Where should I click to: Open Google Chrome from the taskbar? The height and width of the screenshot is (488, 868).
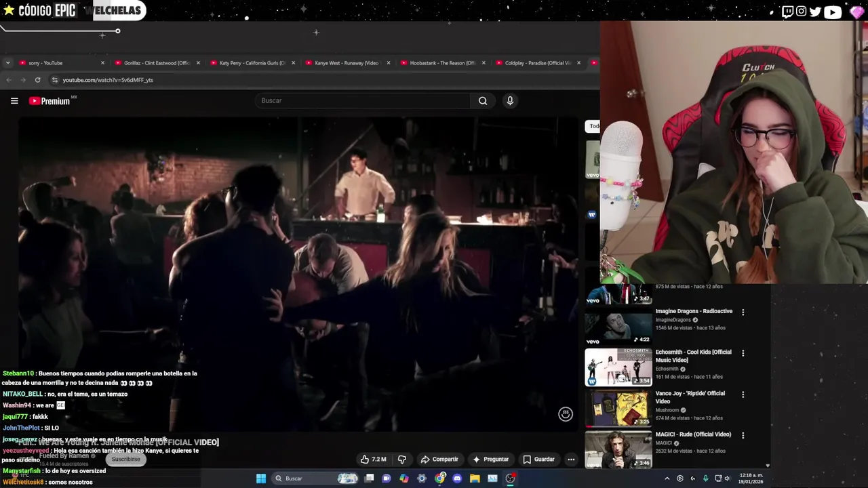click(439, 479)
